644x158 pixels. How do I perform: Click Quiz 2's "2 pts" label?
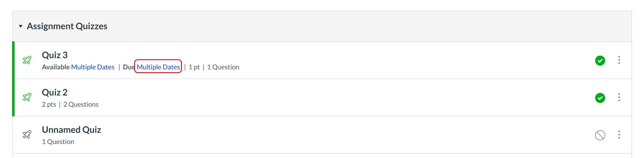tap(49, 105)
